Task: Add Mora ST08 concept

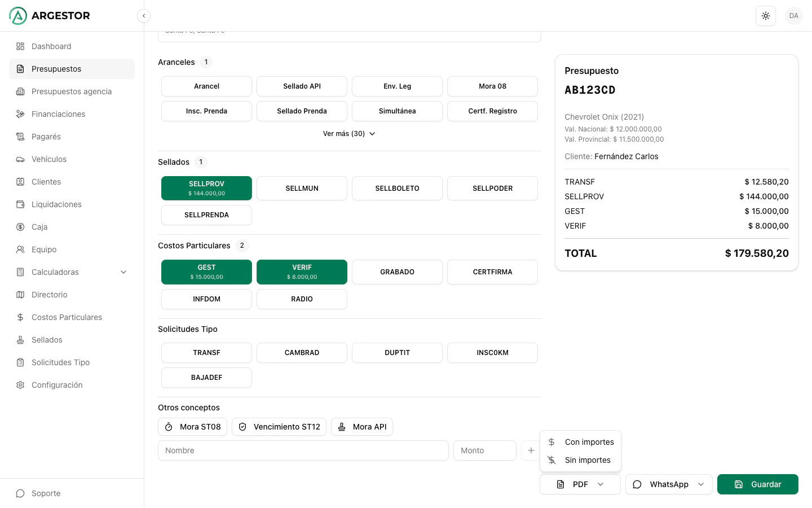Action: (x=192, y=427)
